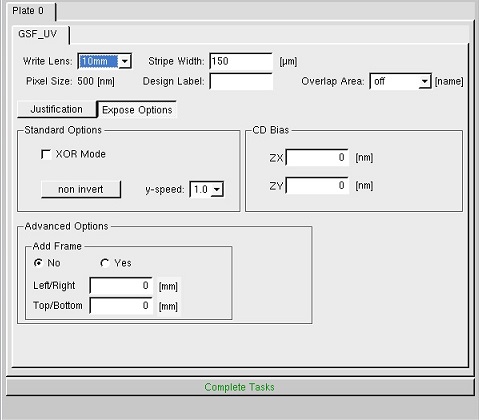Select the Yes radio button for Add Frame
Screen dimensions: 479x420
tap(105, 263)
